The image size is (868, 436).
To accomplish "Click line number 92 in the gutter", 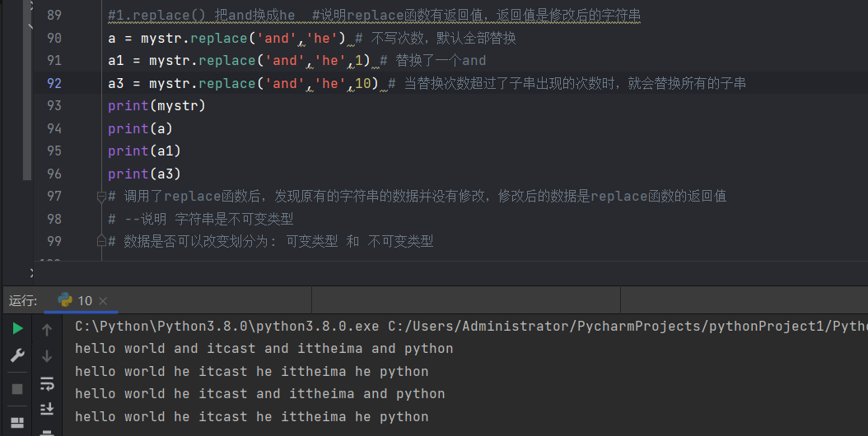I will [54, 83].
